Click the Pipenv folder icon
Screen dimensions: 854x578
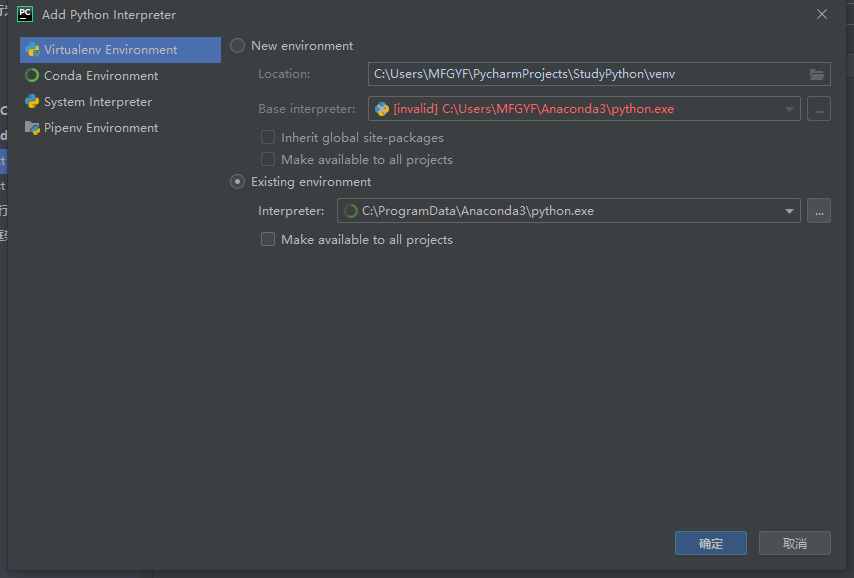(32, 128)
